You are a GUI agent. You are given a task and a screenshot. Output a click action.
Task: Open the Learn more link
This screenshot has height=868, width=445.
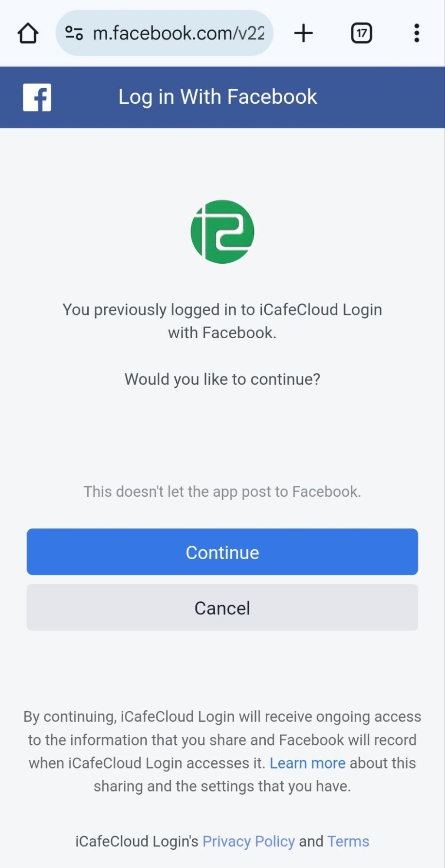(307, 763)
